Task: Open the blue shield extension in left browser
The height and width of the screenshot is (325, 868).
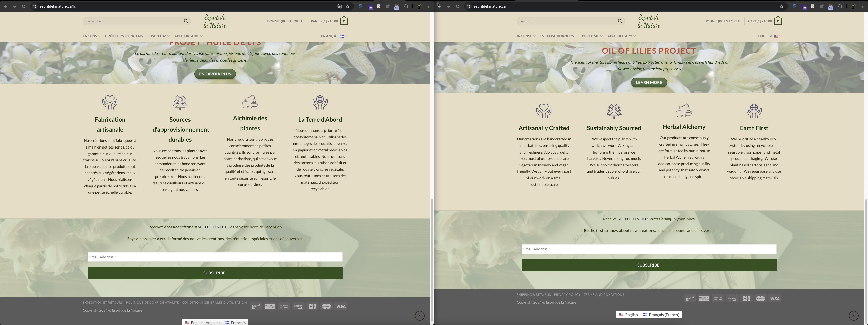Action: 360,6
